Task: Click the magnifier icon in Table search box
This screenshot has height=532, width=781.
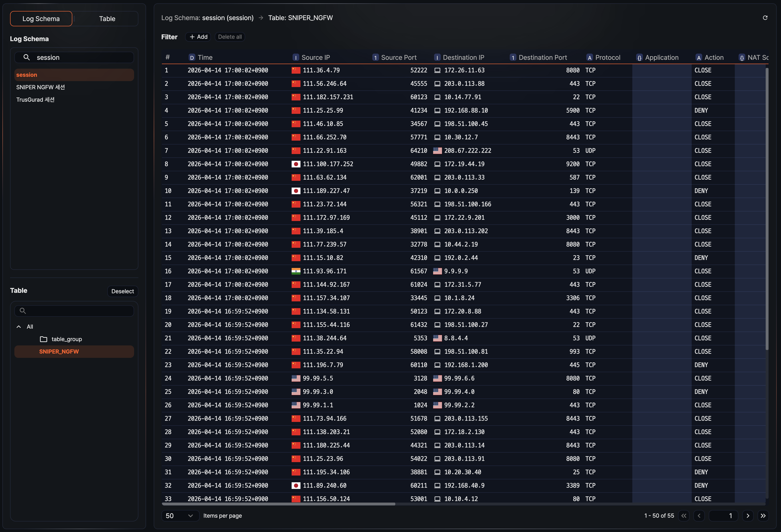Action: click(x=23, y=311)
